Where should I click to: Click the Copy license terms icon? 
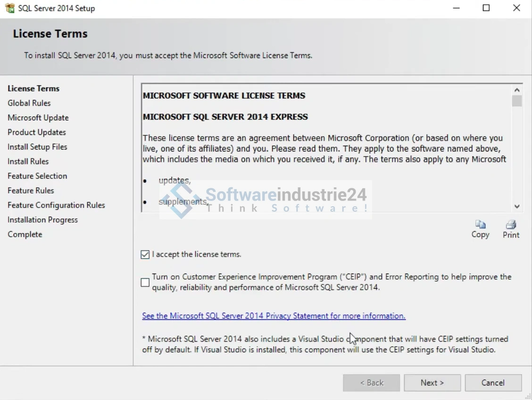pyautogui.click(x=480, y=225)
